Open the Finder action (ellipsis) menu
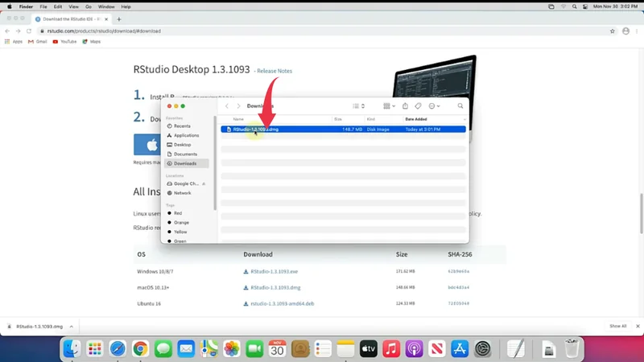 tap(434, 106)
